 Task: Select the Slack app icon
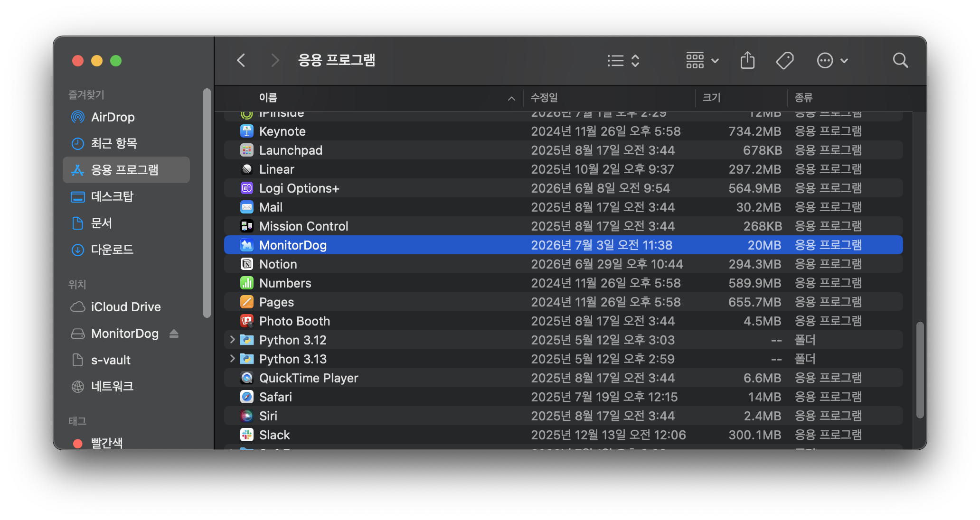pyautogui.click(x=247, y=435)
